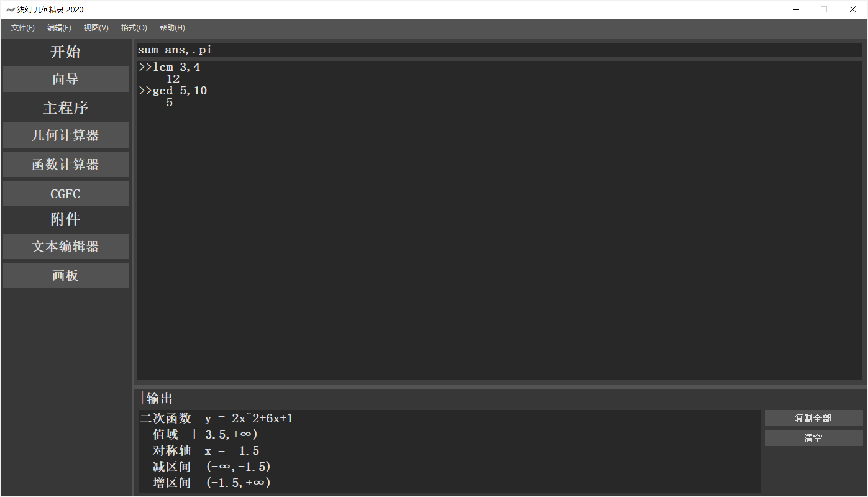Click output line '二次函数 y = 2x^2+6x+1'
The height and width of the screenshot is (497, 868).
[x=217, y=418]
